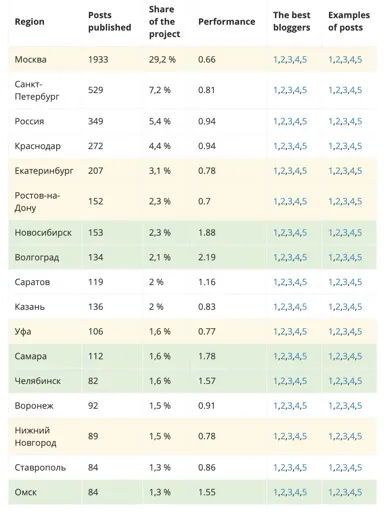Open best bloggers for Челябинск
Image resolution: width=384 pixels, height=512 pixels.
pyautogui.click(x=290, y=381)
